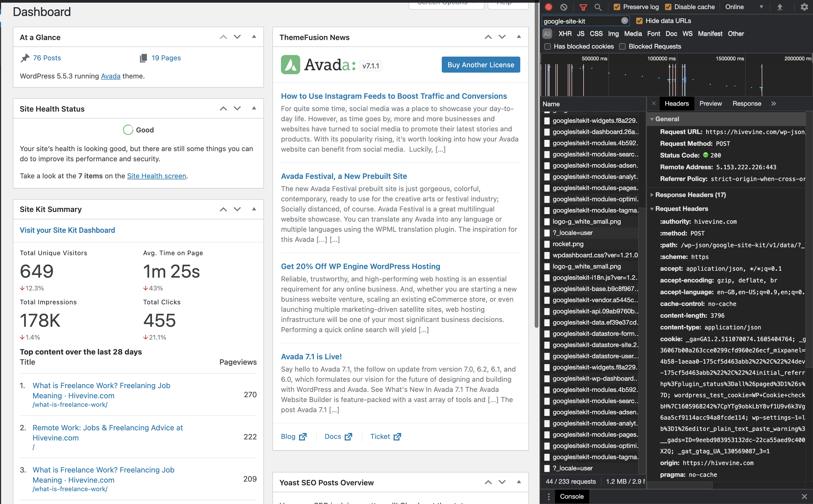813x504 pixels.
Task: Click the external-link icon beside Ticket
Action: (x=398, y=436)
